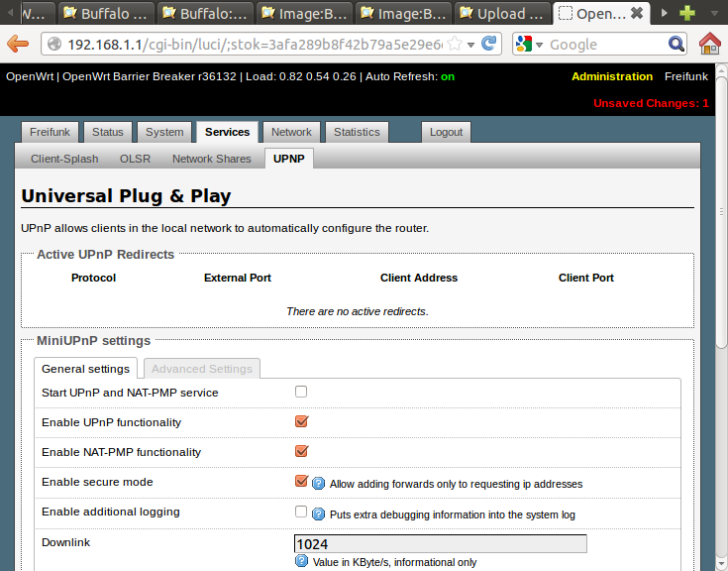Uncheck Enable UPnP functionality
The height and width of the screenshot is (571, 728).
pyautogui.click(x=301, y=421)
